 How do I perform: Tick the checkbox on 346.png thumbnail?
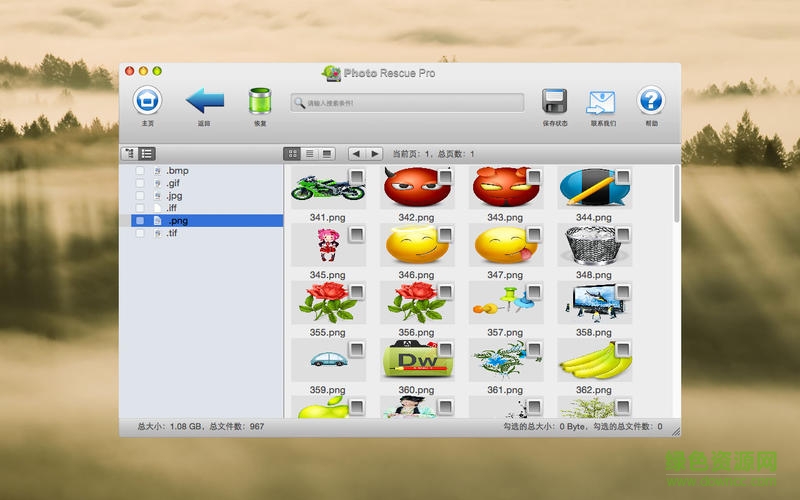tap(445, 235)
